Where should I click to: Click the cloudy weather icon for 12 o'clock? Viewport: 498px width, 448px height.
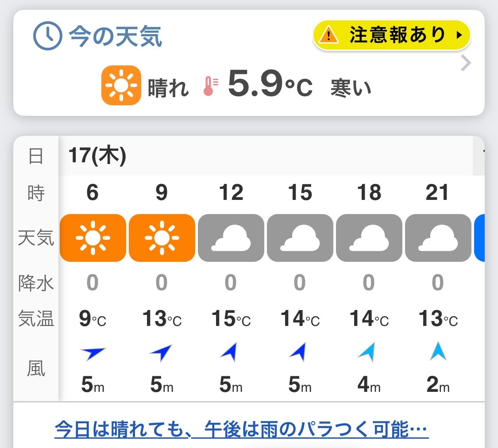pos(231,237)
